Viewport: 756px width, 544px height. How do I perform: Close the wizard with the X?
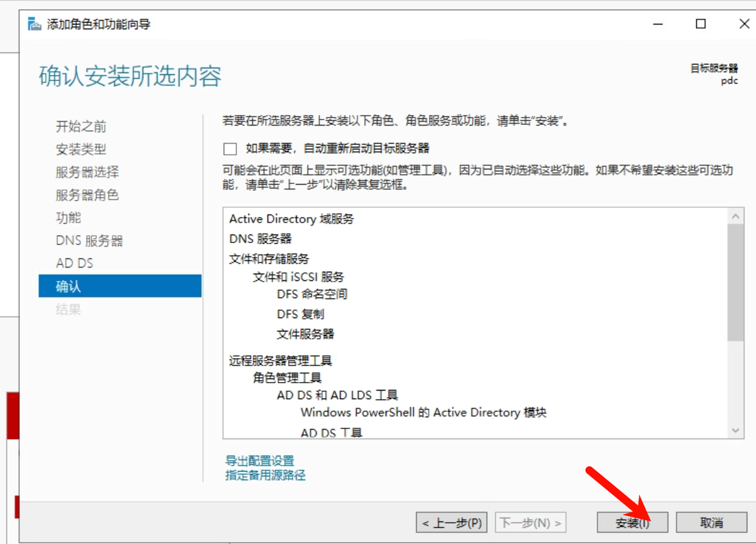point(744,24)
